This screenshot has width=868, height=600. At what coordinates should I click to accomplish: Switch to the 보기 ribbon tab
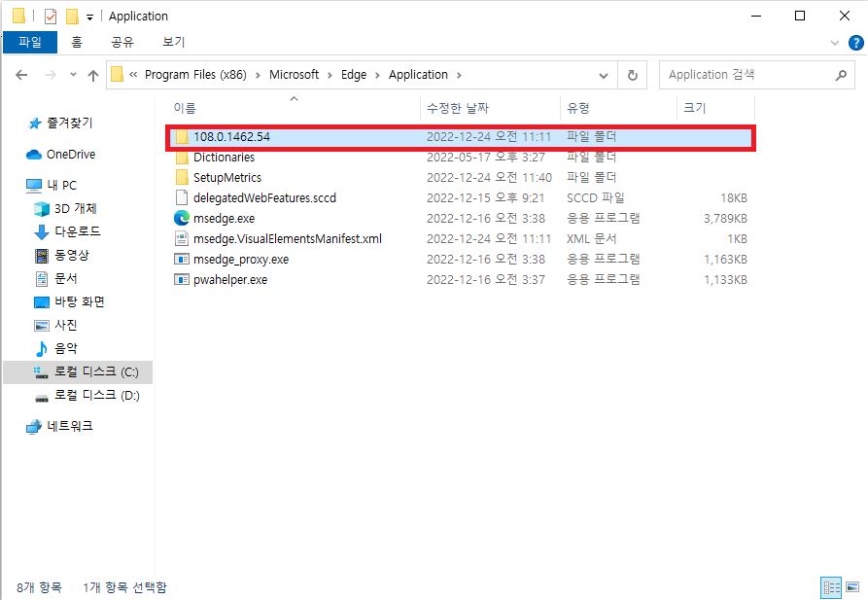coord(173,42)
